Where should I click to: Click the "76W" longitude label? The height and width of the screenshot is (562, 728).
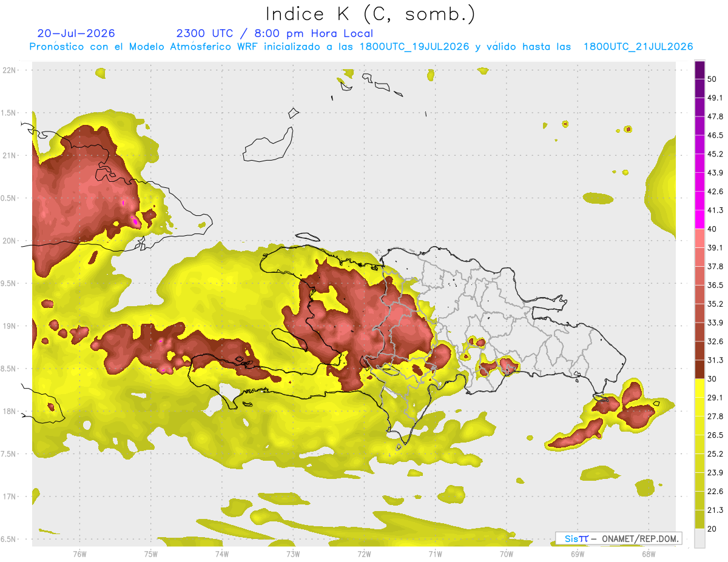pyautogui.click(x=79, y=554)
